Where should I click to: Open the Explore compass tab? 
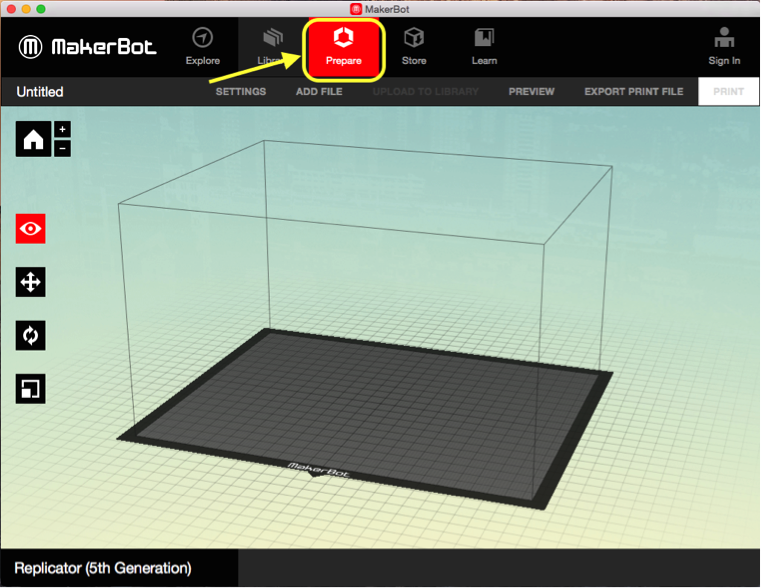click(x=202, y=47)
